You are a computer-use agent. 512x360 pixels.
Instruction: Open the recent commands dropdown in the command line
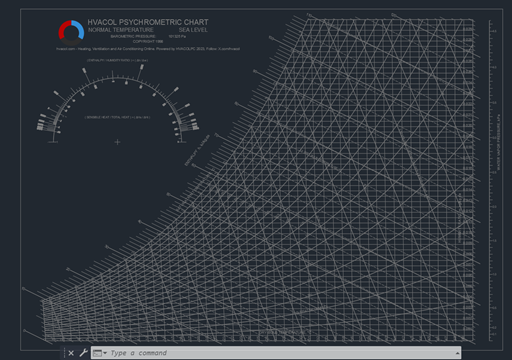[100, 353]
